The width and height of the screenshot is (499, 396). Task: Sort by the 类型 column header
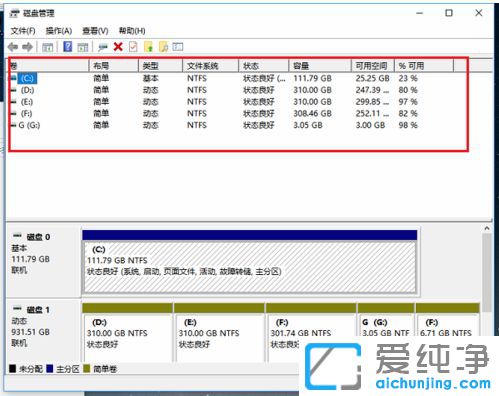161,66
